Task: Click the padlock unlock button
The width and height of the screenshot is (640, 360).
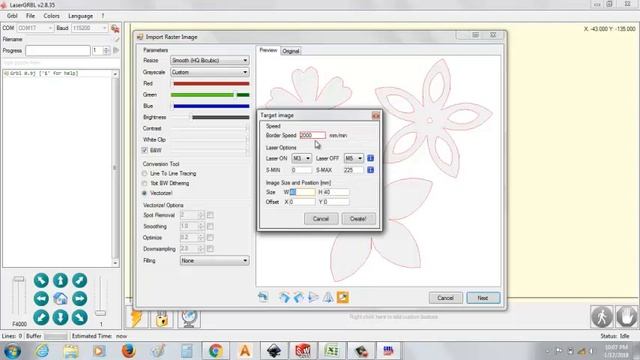Action: point(162,318)
